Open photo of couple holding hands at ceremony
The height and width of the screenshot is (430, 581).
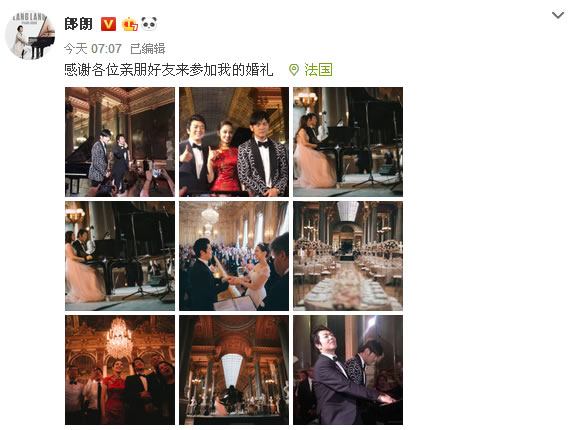coord(234,256)
